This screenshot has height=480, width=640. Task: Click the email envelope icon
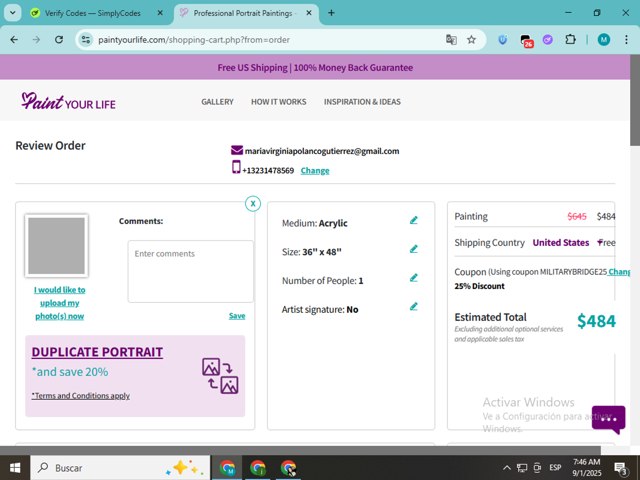[237, 150]
